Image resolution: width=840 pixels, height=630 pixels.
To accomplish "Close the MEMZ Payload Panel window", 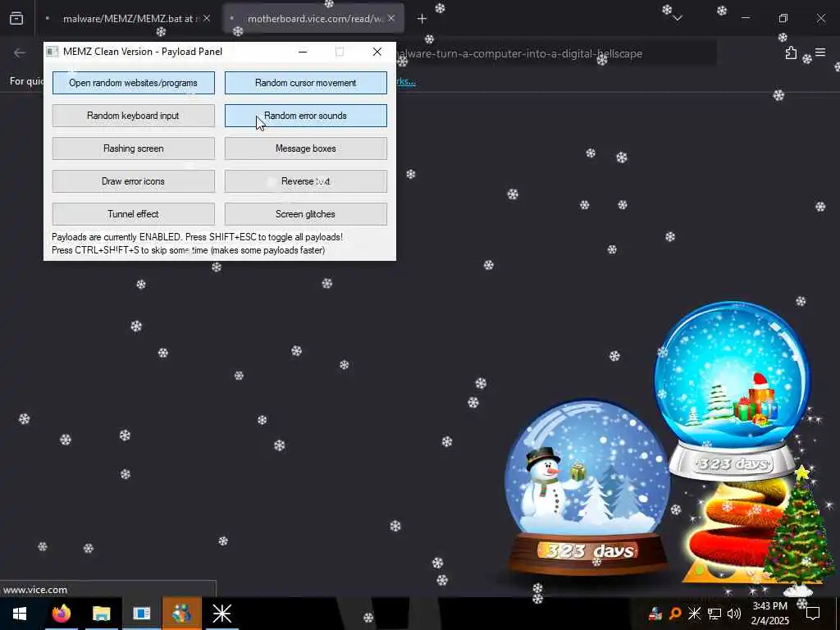I will pyautogui.click(x=377, y=52).
